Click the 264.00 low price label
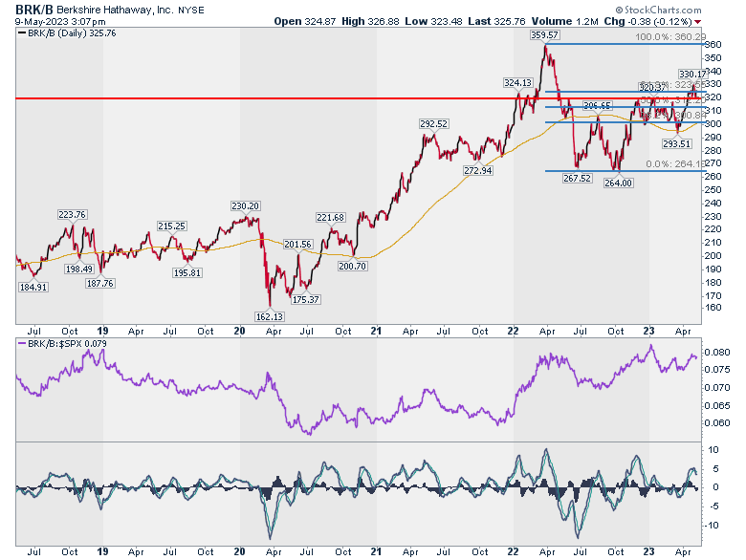The width and height of the screenshot is (746, 560). coord(618,183)
